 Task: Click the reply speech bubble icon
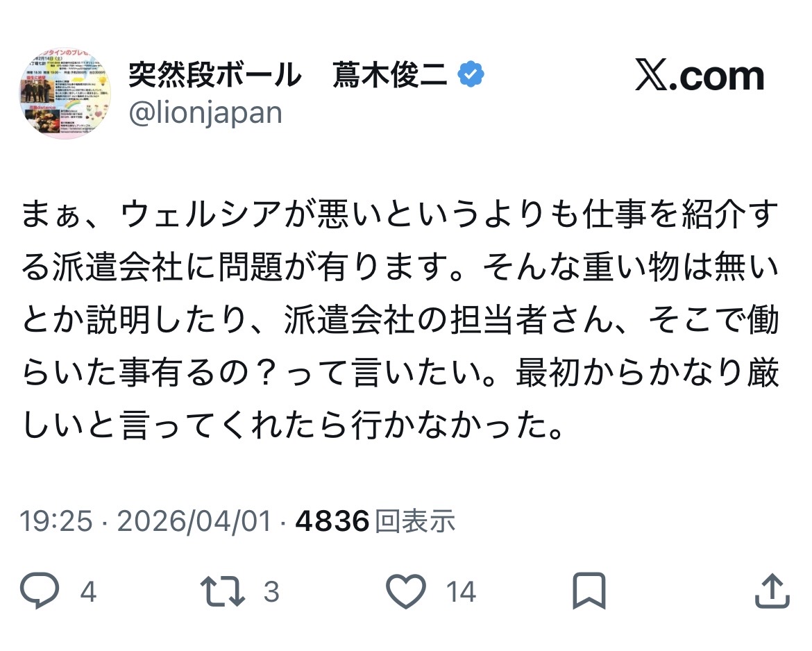42,591
